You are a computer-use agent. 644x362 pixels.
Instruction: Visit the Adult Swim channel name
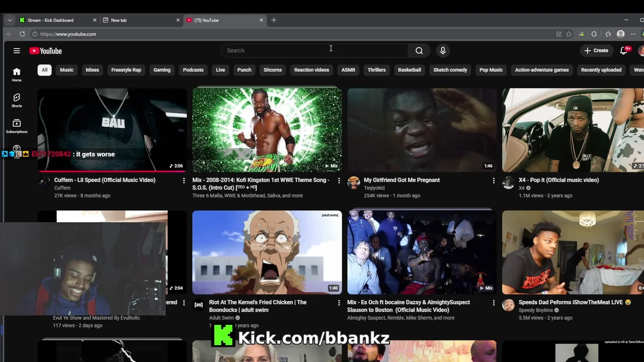click(x=221, y=318)
